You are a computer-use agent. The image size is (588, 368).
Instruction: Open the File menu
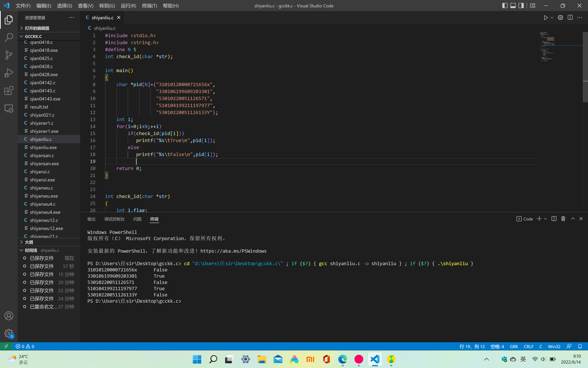pyautogui.click(x=23, y=6)
